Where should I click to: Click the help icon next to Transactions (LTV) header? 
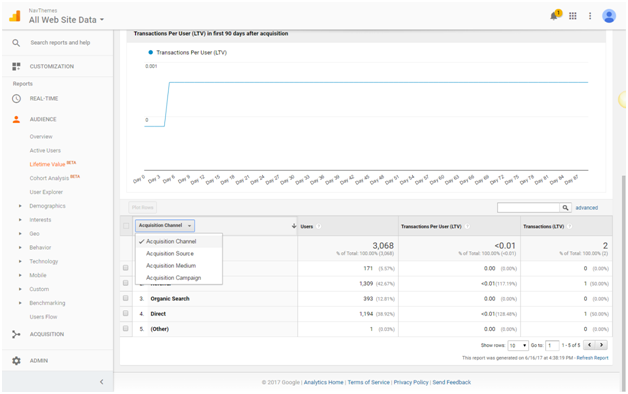pos(570,227)
